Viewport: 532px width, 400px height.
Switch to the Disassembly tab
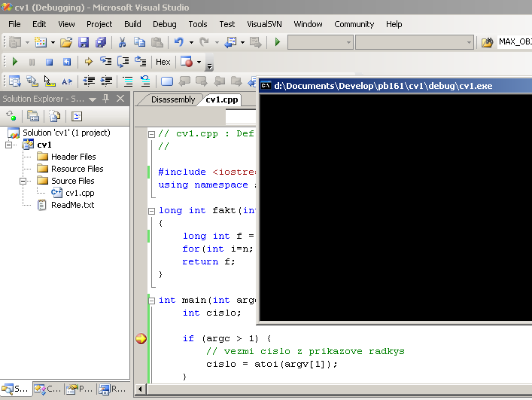coord(173,99)
